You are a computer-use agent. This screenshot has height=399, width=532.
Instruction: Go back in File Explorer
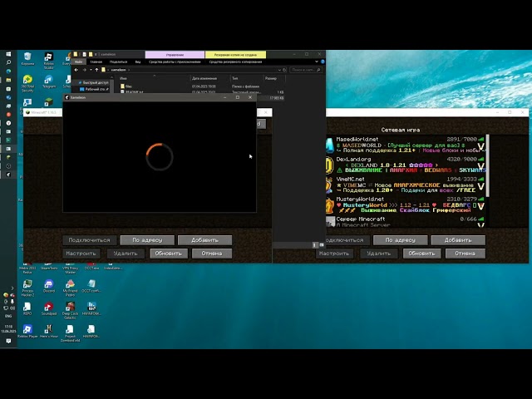point(76,70)
